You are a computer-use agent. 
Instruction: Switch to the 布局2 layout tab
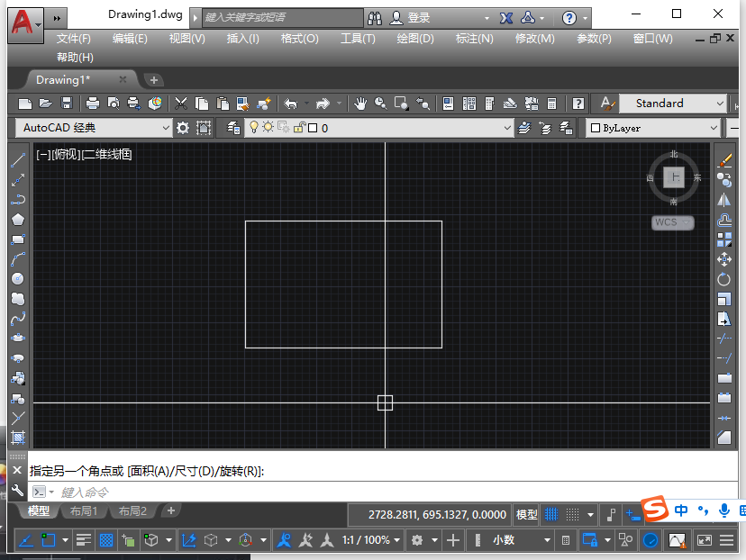point(132,511)
